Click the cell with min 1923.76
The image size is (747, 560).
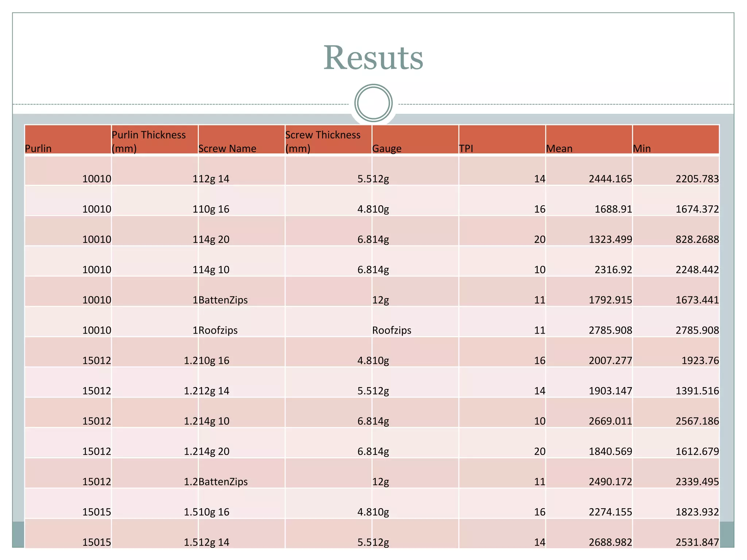pyautogui.click(x=676, y=352)
